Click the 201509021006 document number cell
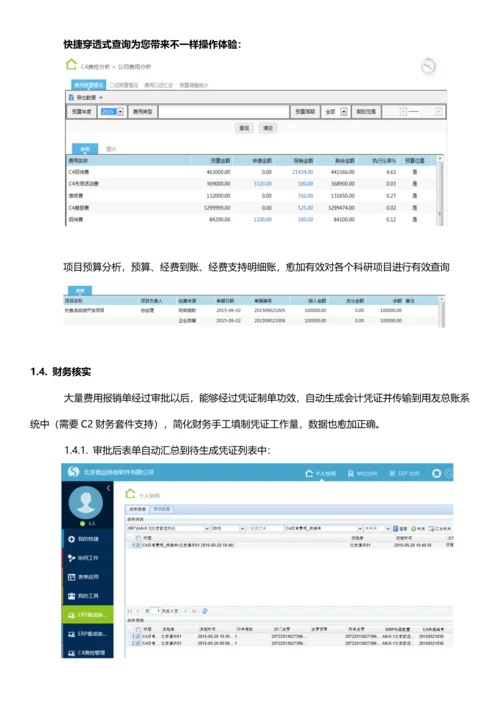The image size is (500, 707). 270,320
